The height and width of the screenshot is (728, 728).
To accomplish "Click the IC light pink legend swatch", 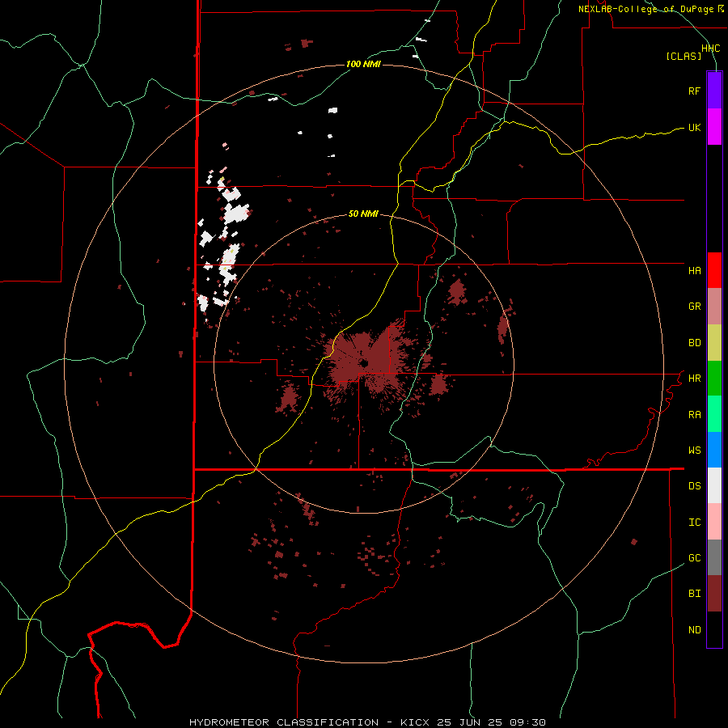I will point(714,522).
